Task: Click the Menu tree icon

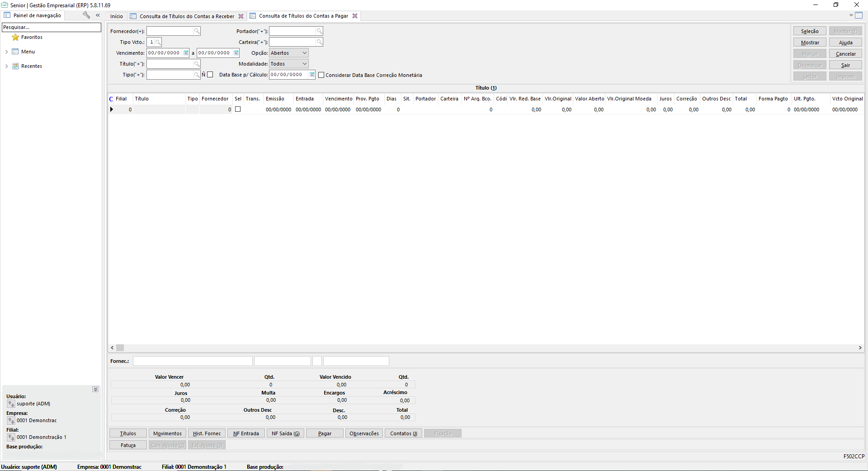Action: (x=15, y=52)
